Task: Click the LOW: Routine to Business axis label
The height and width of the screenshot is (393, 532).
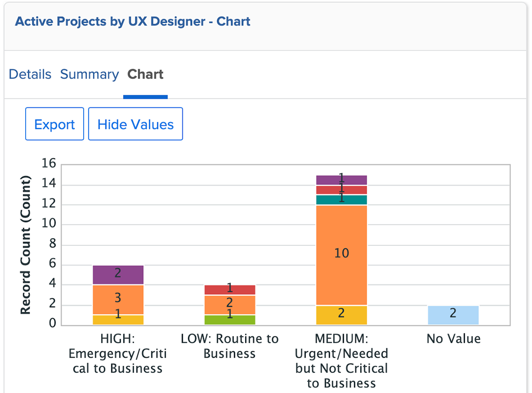Action: point(230,346)
